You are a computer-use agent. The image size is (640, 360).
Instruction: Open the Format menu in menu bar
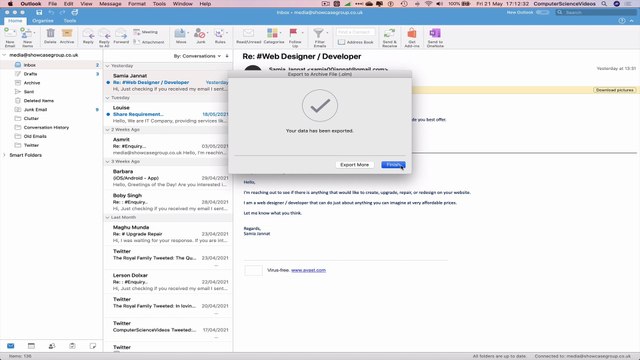click(x=137, y=4)
